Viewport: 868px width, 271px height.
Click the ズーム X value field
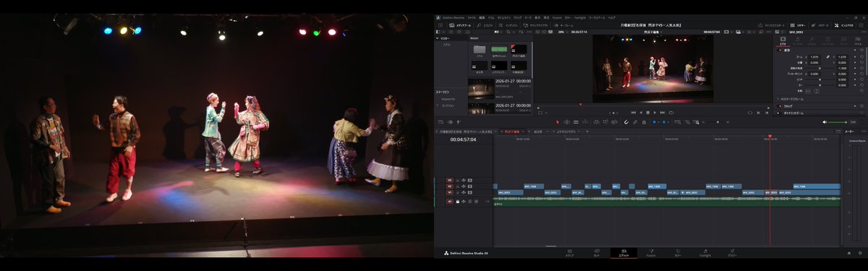coord(815,56)
